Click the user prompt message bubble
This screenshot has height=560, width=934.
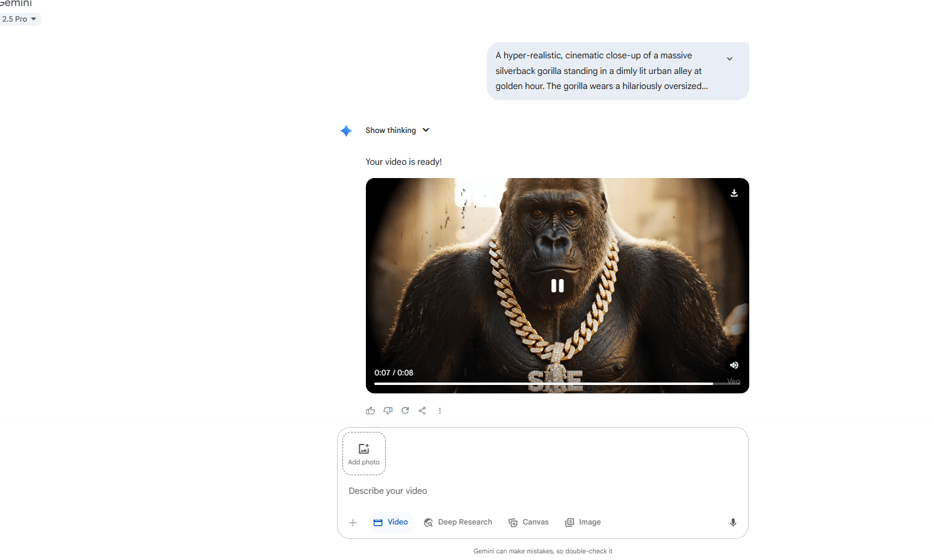coord(617,71)
